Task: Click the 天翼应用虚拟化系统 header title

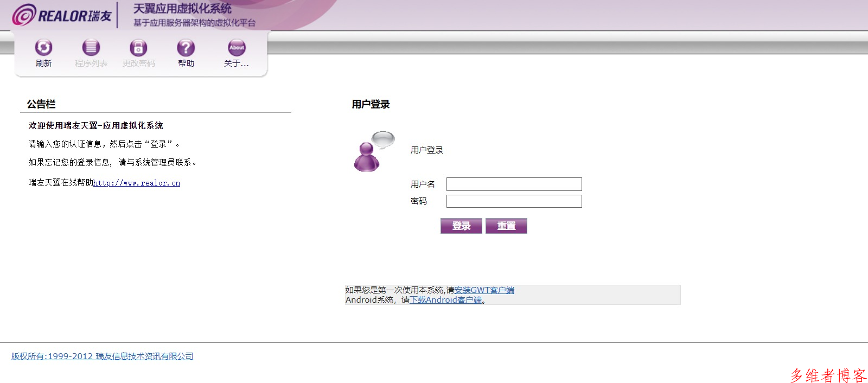Action: 182,9
